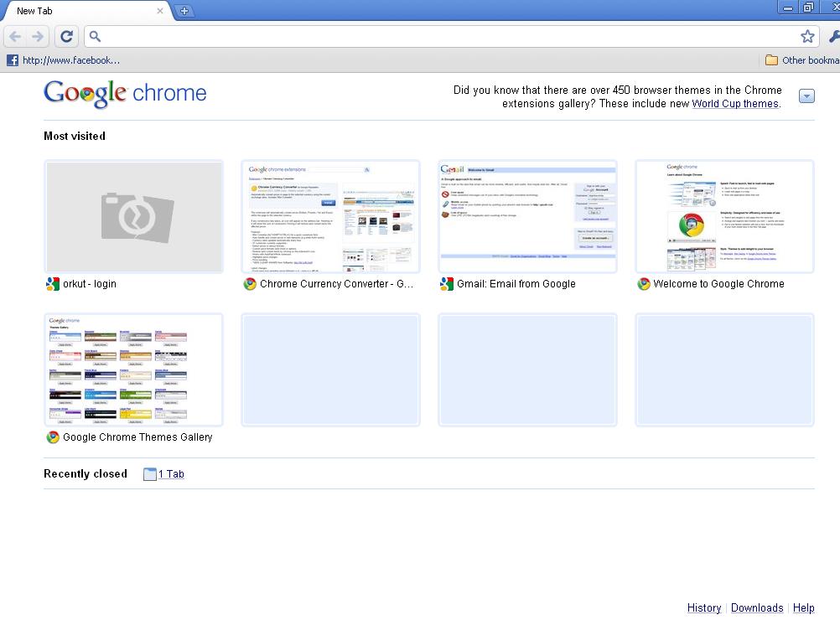Open the History link
This screenshot has width=840, height=620.
point(704,607)
